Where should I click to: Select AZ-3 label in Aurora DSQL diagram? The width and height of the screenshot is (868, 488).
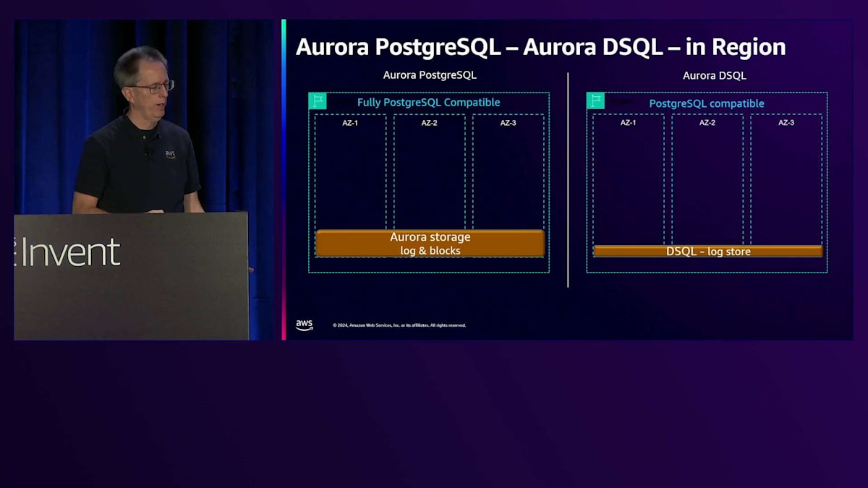coord(786,123)
